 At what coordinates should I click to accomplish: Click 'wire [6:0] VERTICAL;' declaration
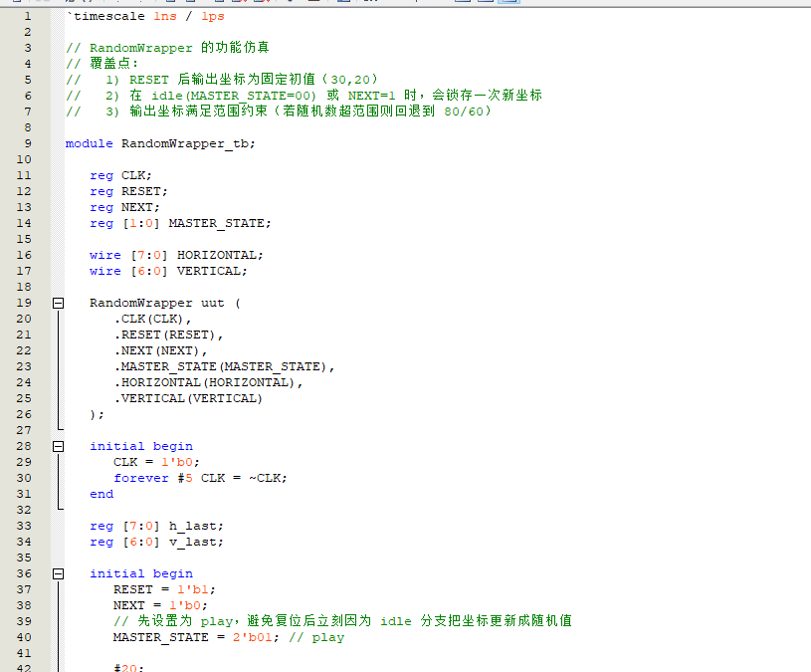pyautogui.click(x=168, y=271)
